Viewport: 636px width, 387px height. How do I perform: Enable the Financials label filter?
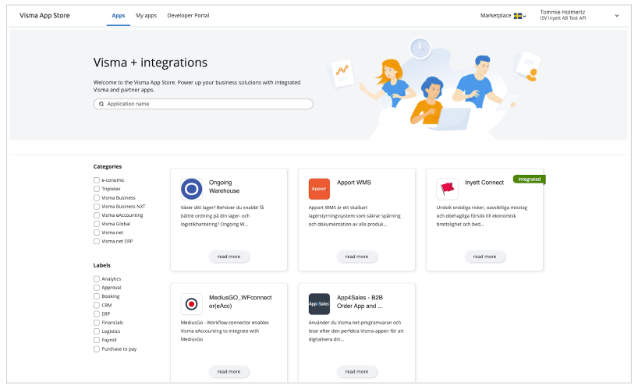click(97, 323)
